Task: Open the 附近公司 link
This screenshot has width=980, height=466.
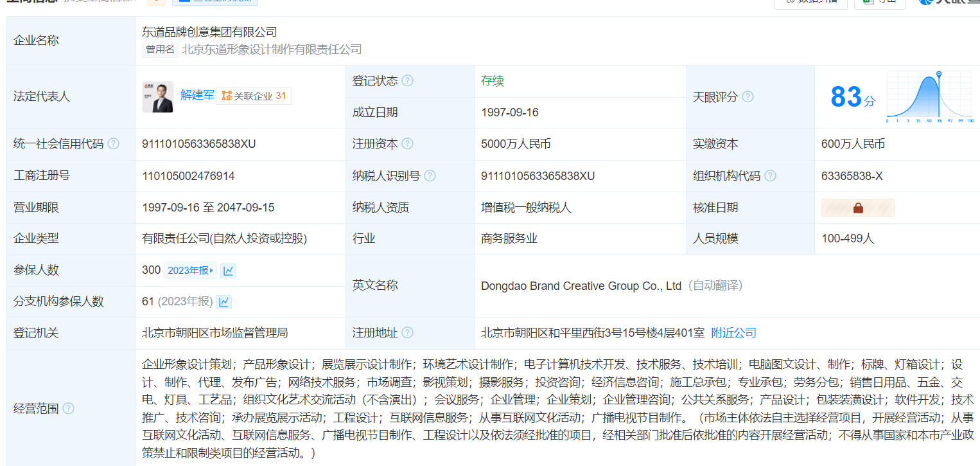Action: pyautogui.click(x=734, y=333)
